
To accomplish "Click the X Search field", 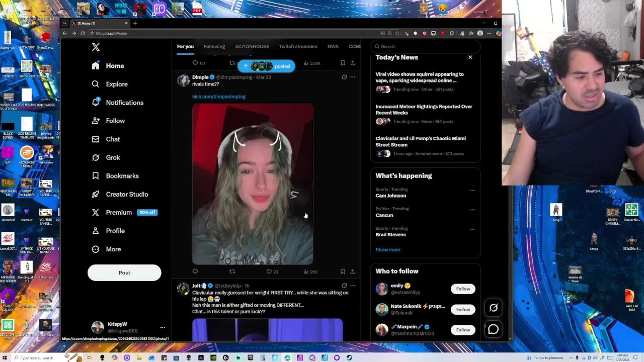I will pos(426,46).
